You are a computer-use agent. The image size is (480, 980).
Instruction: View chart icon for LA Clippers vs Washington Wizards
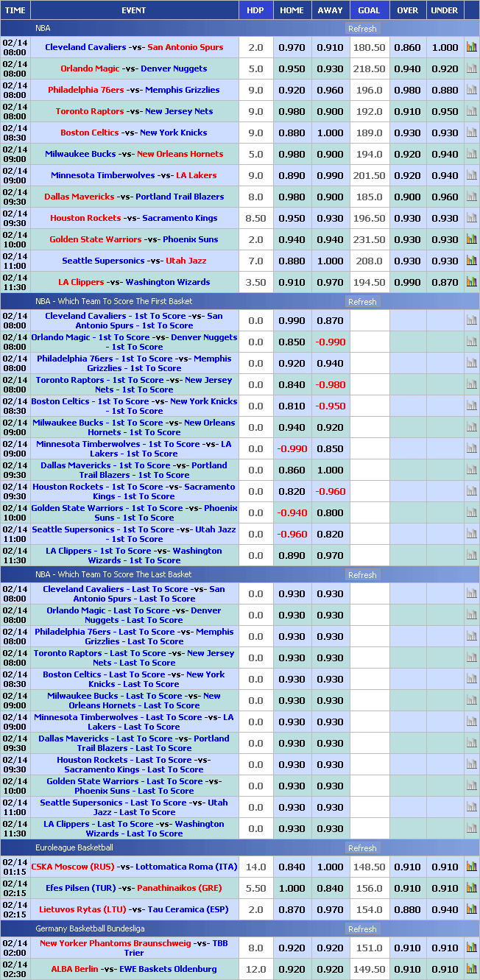click(x=471, y=282)
